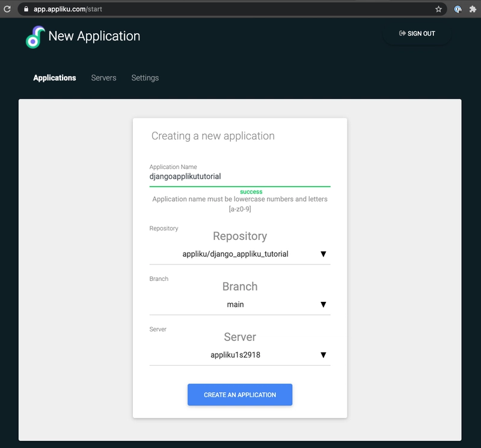The image size is (481, 448).
Task: Click the Sign Out button
Action: tap(417, 34)
